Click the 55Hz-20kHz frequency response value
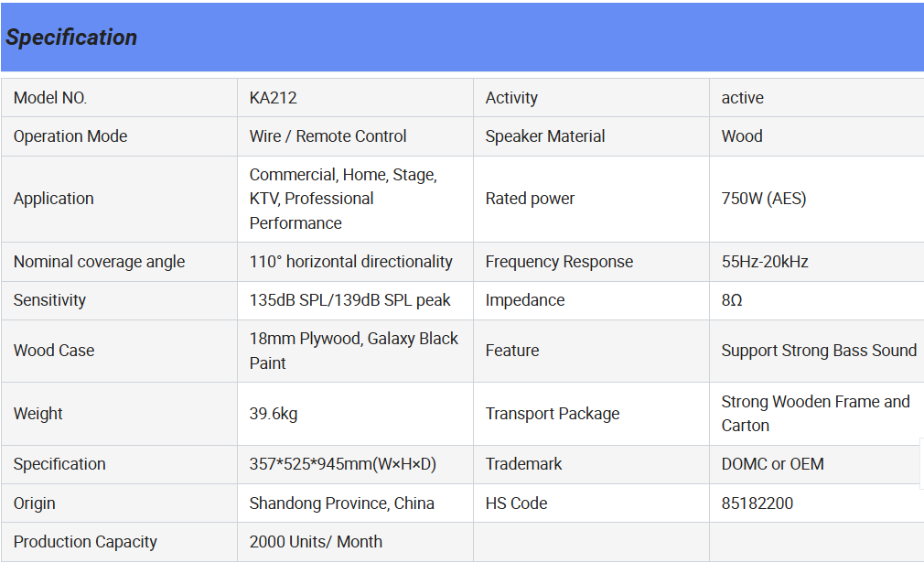 (x=764, y=262)
